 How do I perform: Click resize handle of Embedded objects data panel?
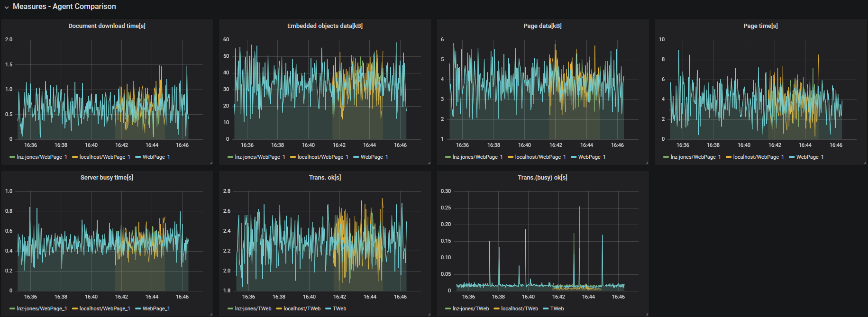(x=429, y=163)
